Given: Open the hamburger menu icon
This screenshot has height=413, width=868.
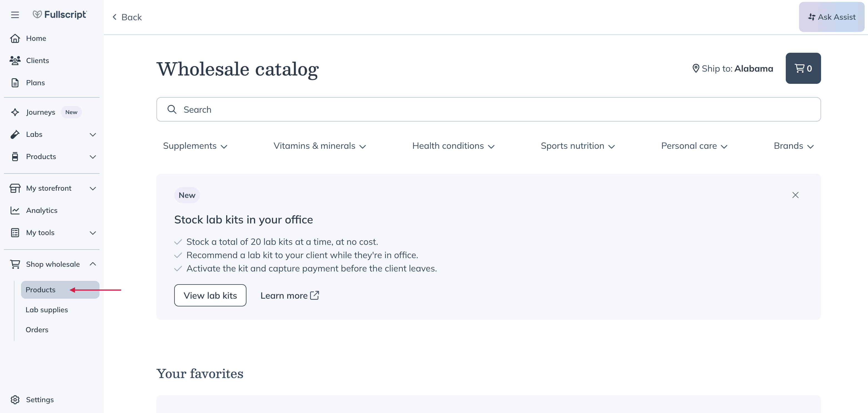Looking at the screenshot, I should [x=15, y=15].
